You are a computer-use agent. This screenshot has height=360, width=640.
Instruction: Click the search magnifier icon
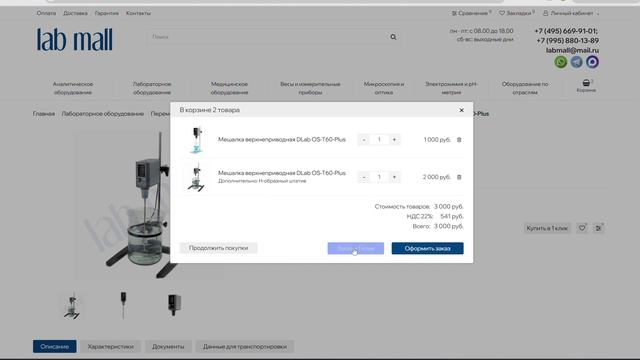click(393, 37)
